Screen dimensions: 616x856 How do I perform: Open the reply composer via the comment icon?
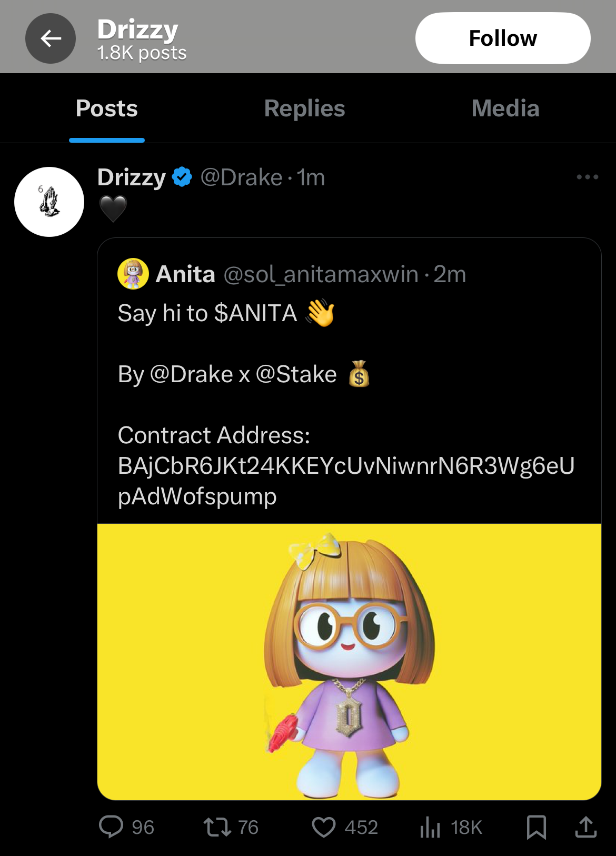(x=113, y=827)
